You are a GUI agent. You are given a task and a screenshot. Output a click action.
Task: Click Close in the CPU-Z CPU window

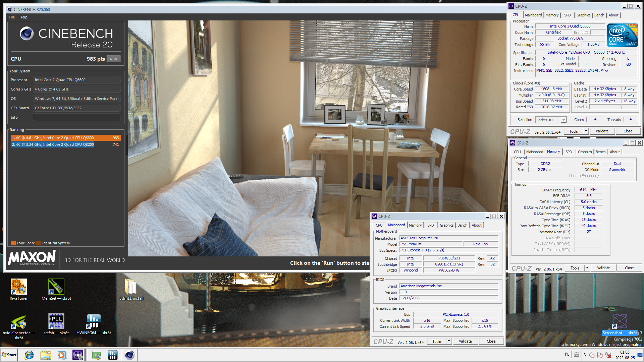628,131
